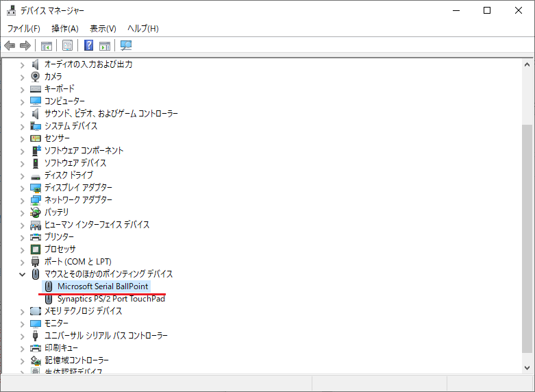This screenshot has height=392, width=535.
Task: Click Scan for hardware changes monitor icon
Action: coord(126,46)
